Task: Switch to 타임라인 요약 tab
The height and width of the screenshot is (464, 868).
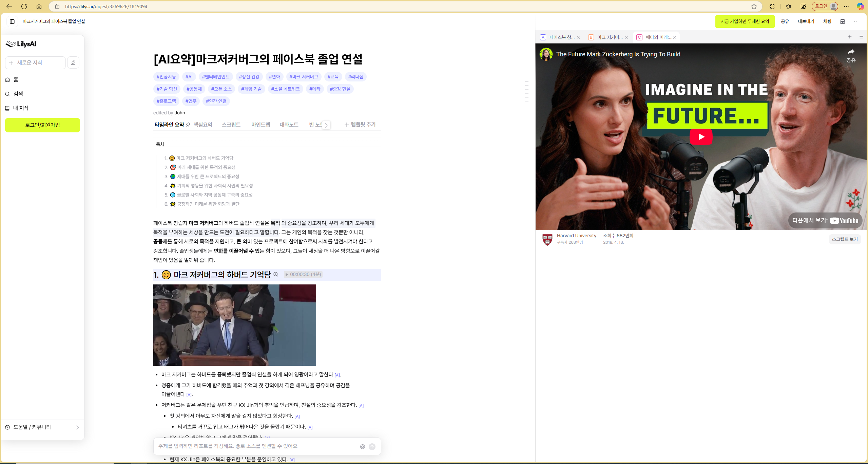Action: pyautogui.click(x=169, y=125)
